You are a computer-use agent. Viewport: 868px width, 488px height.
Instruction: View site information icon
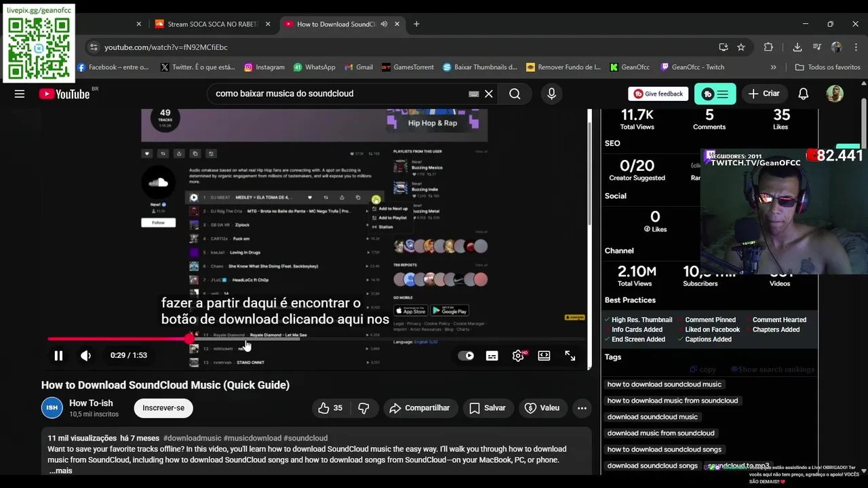(x=94, y=47)
